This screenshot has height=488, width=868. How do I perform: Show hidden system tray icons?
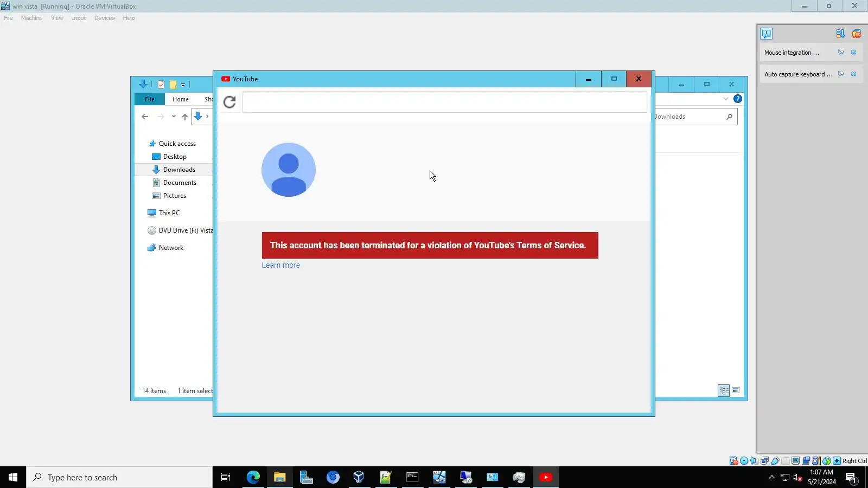(x=772, y=477)
